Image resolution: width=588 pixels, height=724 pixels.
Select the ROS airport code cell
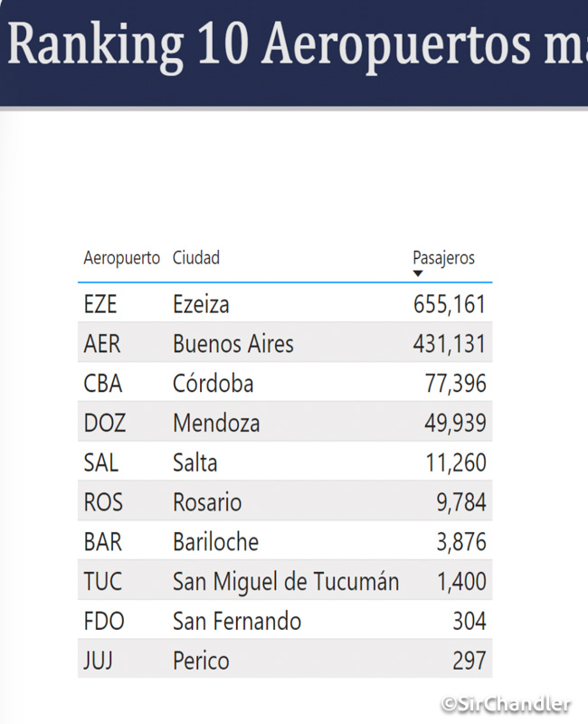coord(103,502)
